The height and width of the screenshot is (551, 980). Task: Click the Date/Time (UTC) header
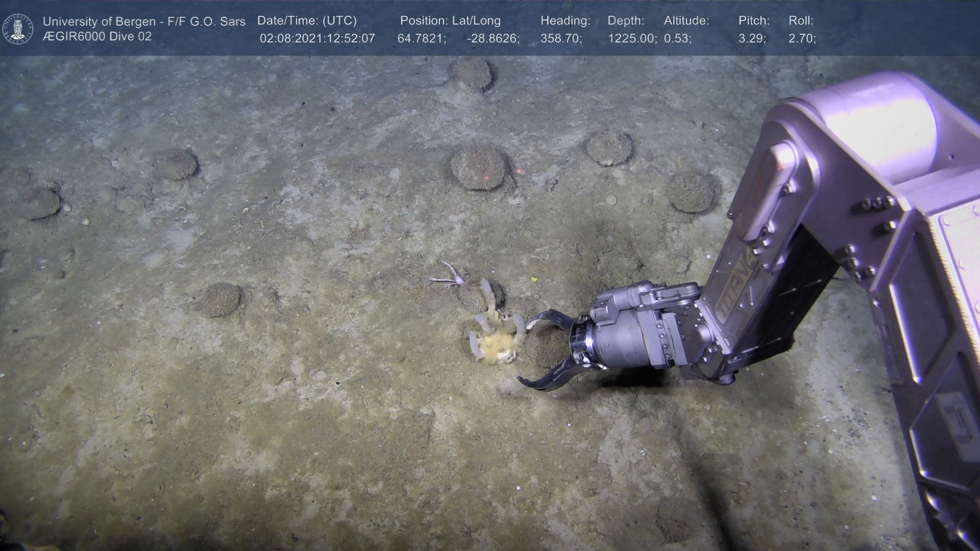[307, 21]
